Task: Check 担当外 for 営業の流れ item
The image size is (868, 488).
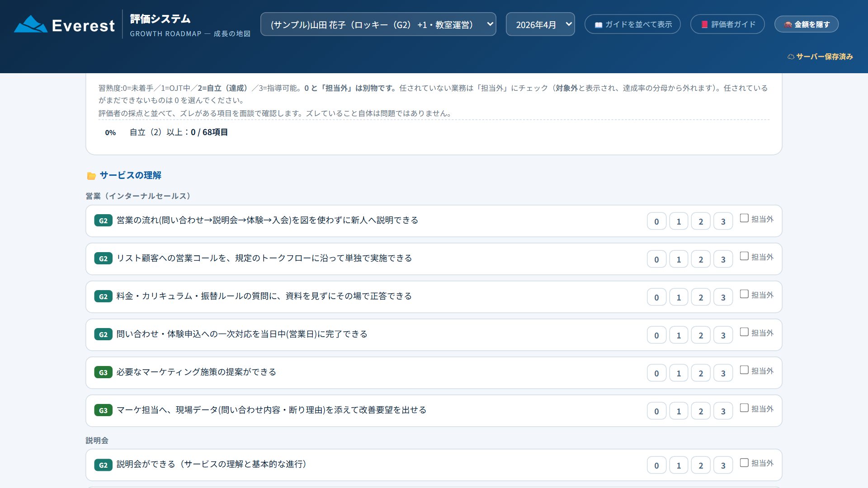Action: point(744,218)
